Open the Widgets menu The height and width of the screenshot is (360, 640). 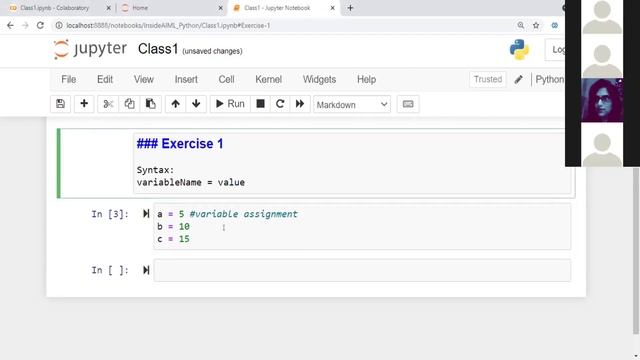click(319, 79)
